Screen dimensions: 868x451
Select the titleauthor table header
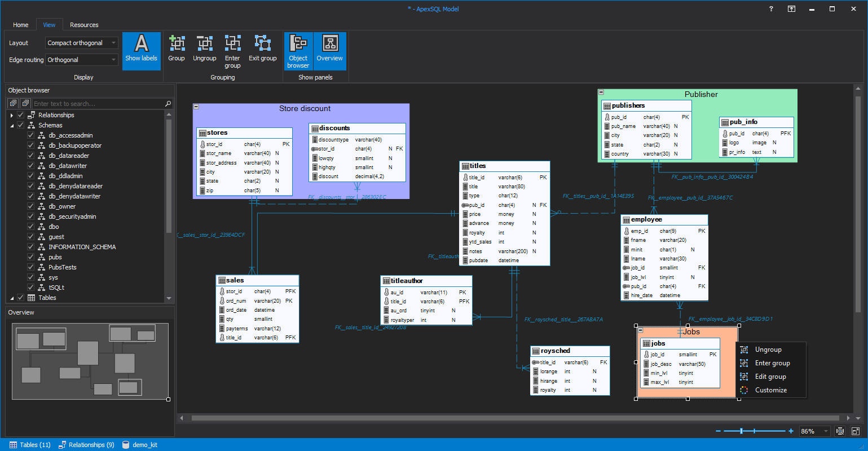point(426,281)
